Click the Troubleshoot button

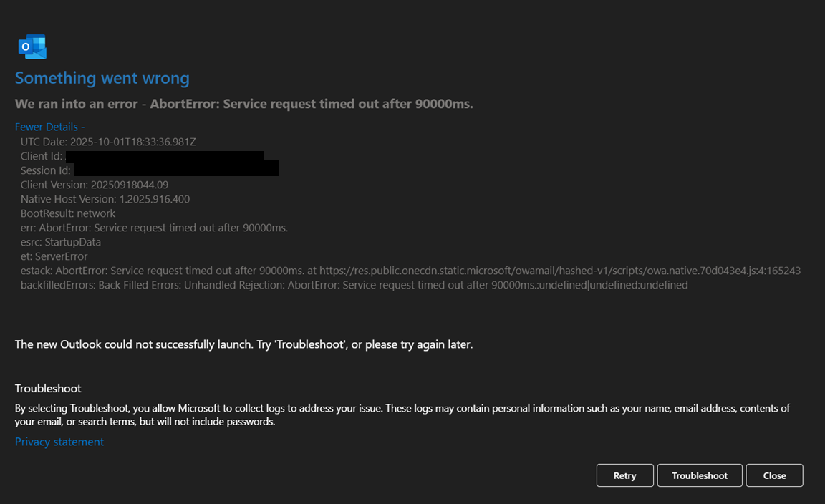[x=699, y=475]
